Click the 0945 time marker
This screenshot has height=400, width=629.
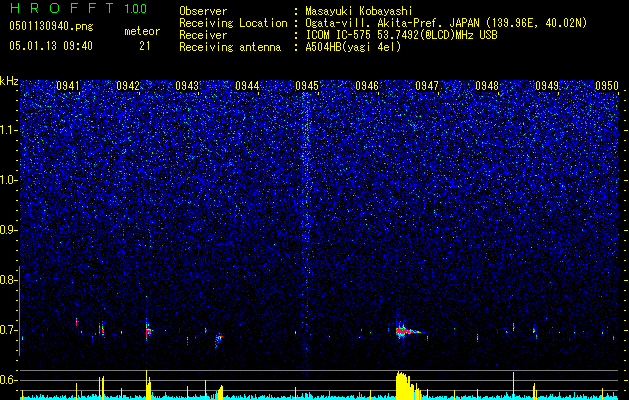[307, 86]
